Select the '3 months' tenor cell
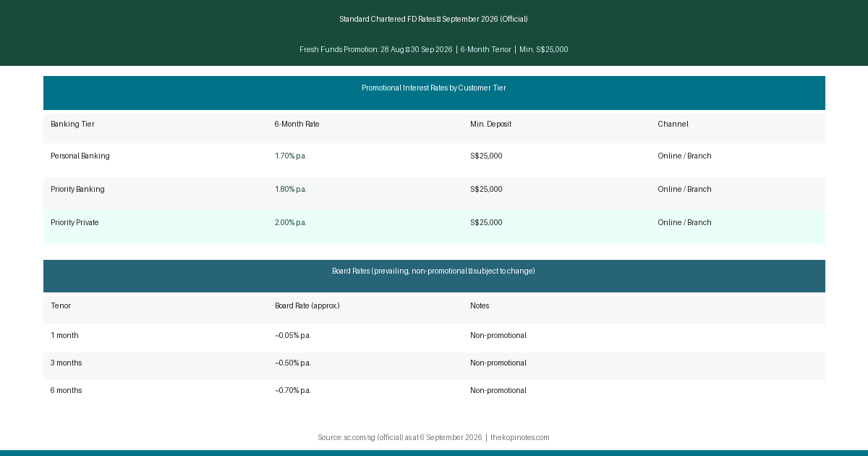868x456 pixels. click(66, 363)
